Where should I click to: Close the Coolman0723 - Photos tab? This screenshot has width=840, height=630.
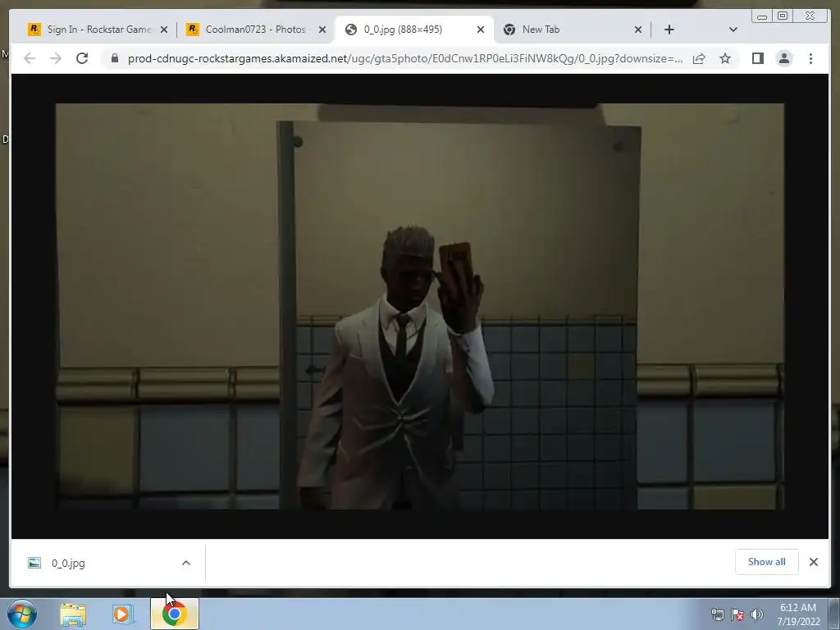pos(322,30)
